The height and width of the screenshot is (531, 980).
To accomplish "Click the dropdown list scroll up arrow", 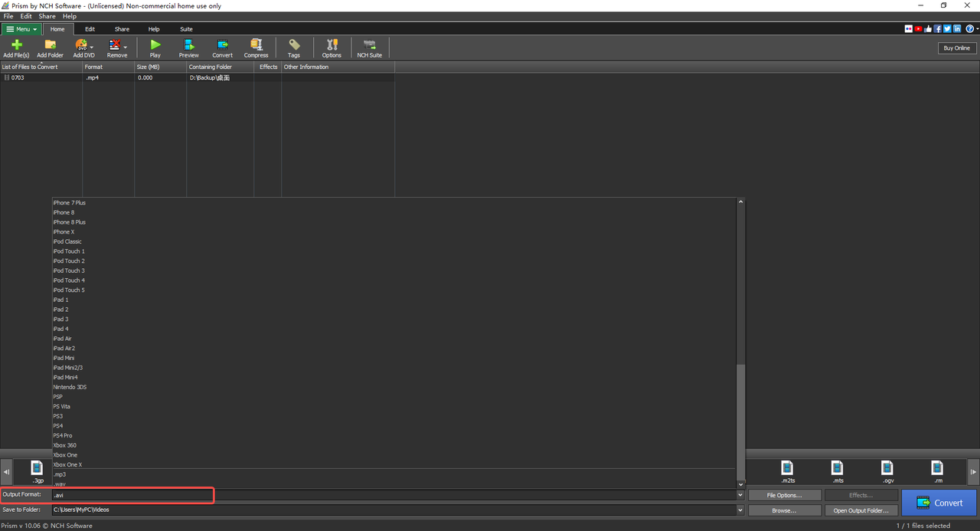I will click(x=740, y=202).
